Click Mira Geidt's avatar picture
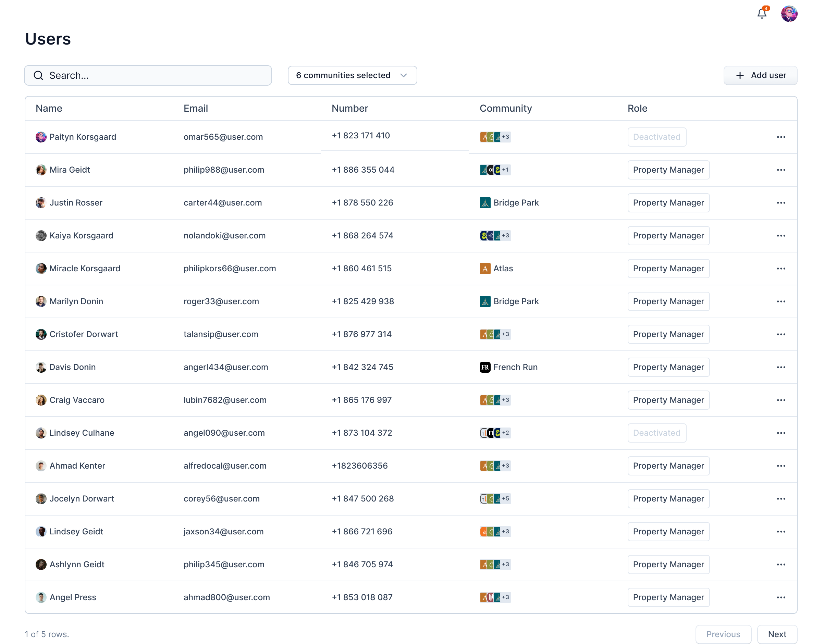The width and height of the screenshot is (836, 644). pos(41,170)
